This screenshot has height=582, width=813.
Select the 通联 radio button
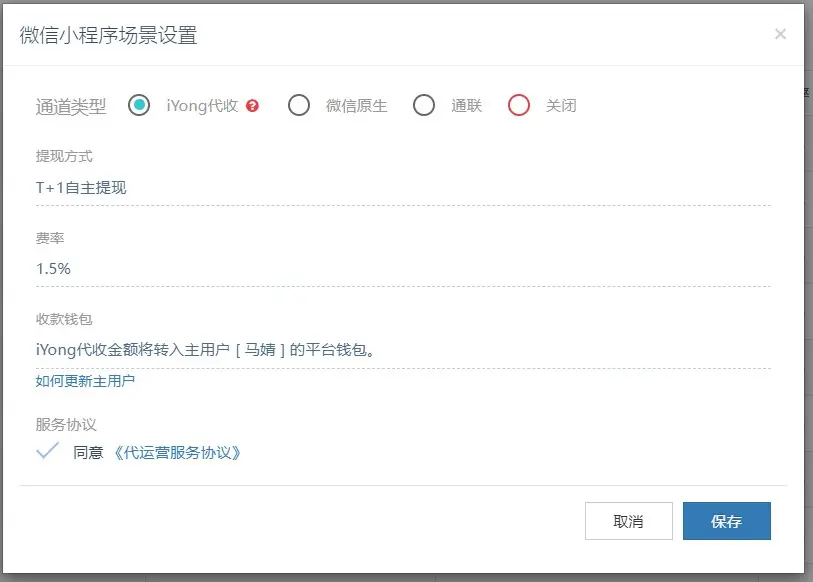pos(424,105)
